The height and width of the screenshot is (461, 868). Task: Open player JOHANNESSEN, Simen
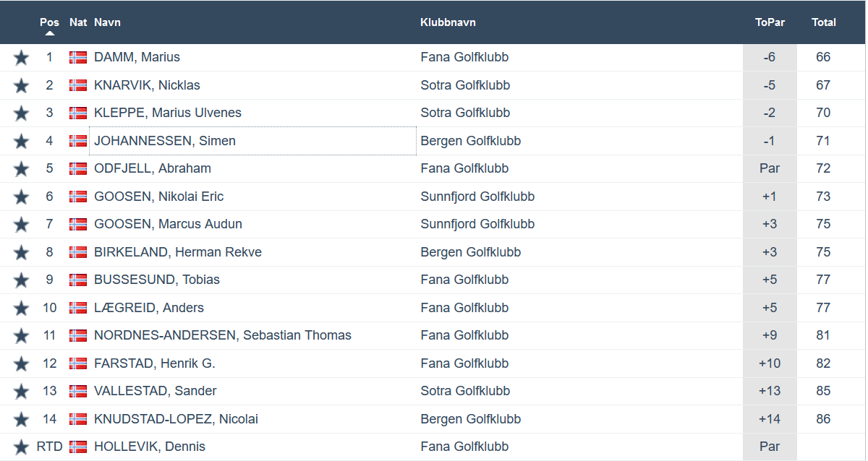pos(165,141)
